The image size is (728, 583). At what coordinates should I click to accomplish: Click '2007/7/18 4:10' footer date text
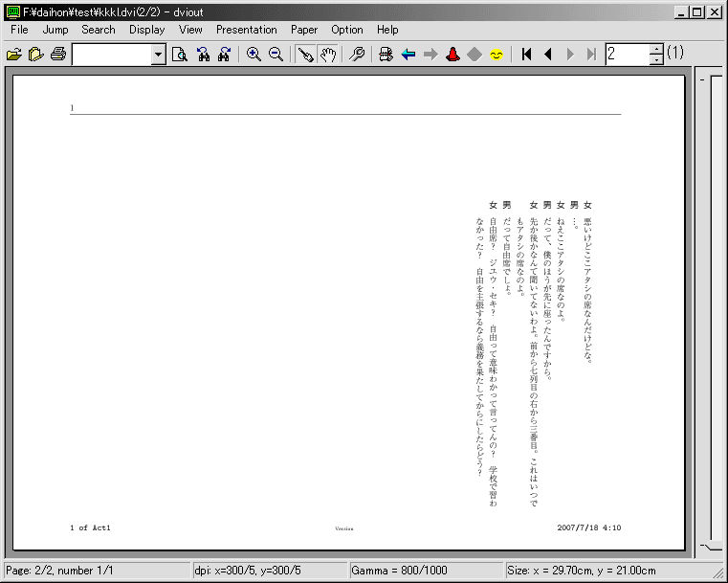[x=588, y=527]
